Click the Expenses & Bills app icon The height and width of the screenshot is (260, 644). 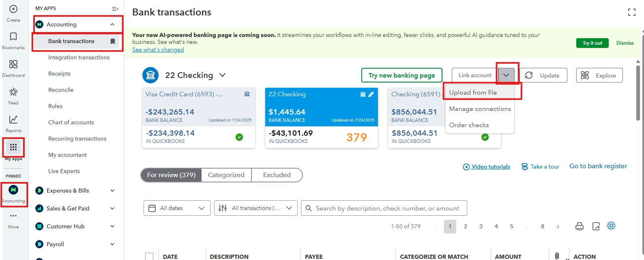pyautogui.click(x=39, y=191)
